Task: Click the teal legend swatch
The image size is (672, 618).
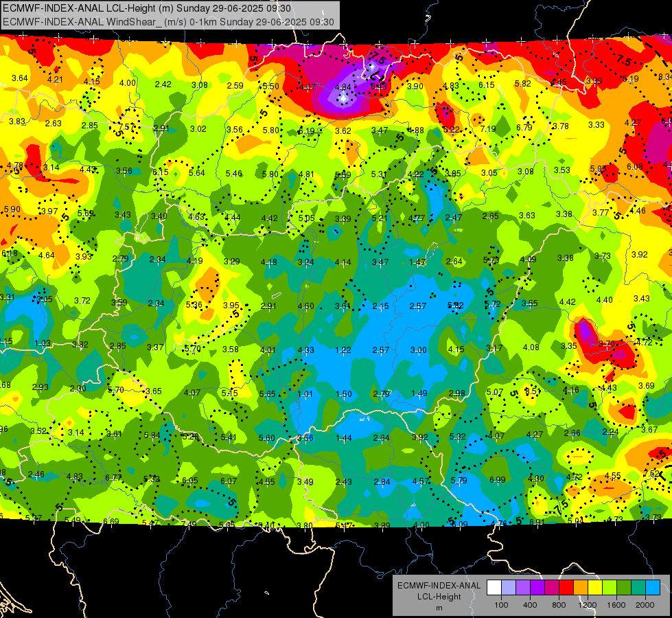Action: (638, 588)
